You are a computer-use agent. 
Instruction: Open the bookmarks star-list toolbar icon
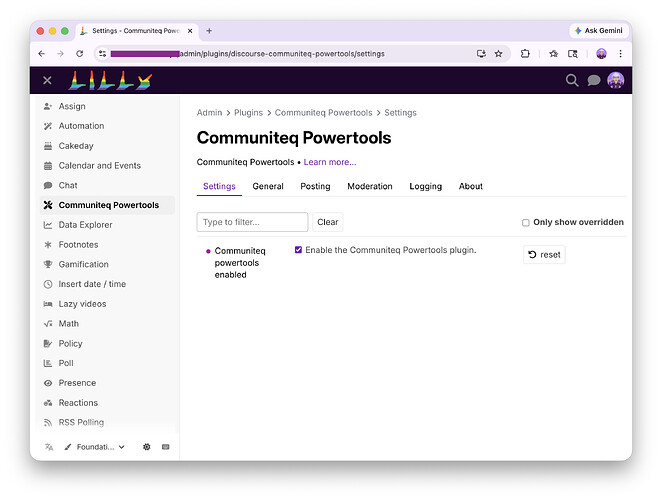[x=553, y=54]
